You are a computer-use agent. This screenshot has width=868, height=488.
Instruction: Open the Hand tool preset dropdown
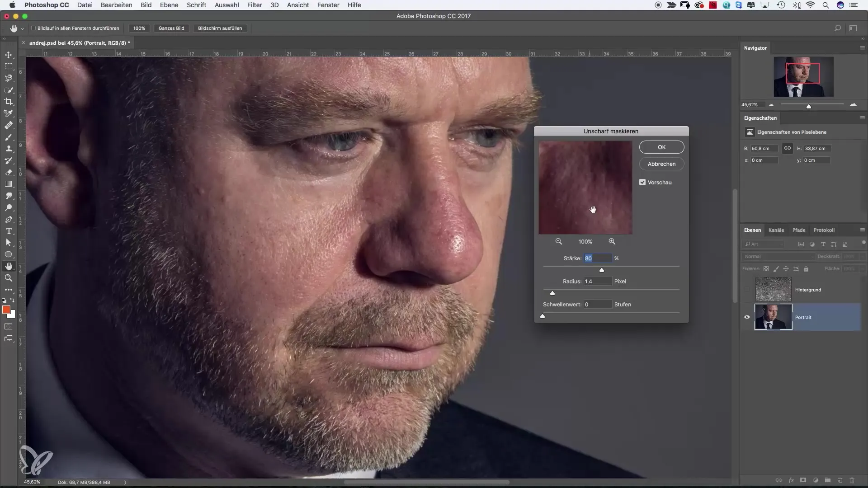pos(22,28)
